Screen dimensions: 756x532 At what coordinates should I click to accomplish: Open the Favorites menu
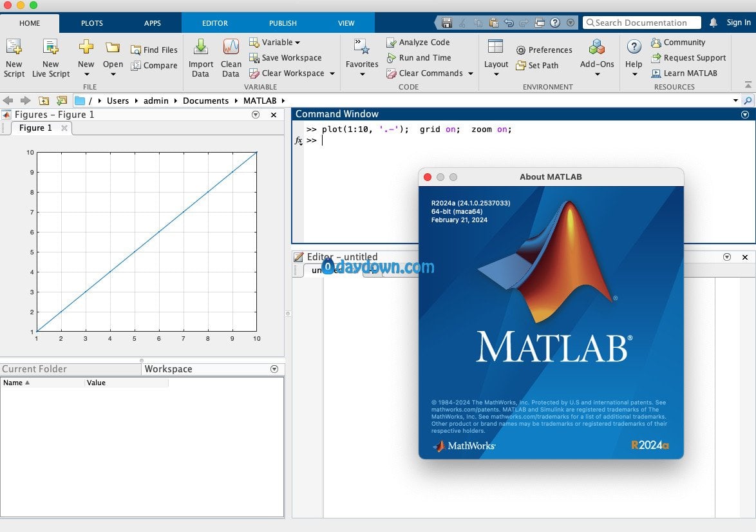(362, 59)
